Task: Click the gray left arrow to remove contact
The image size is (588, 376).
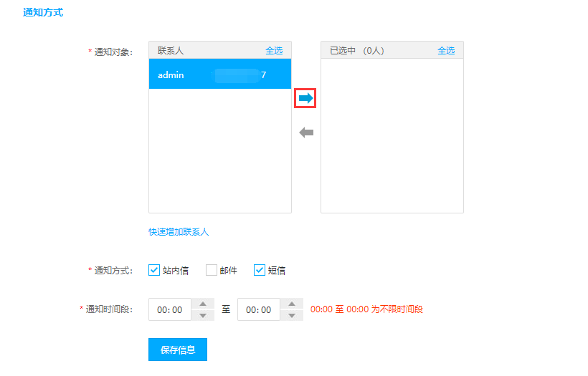Action: (306, 132)
